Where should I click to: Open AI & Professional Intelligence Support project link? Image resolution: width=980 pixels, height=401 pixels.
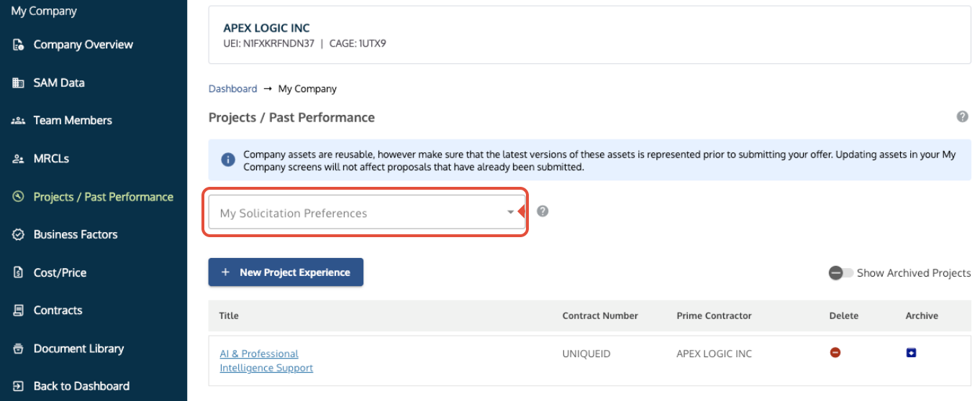click(x=266, y=361)
